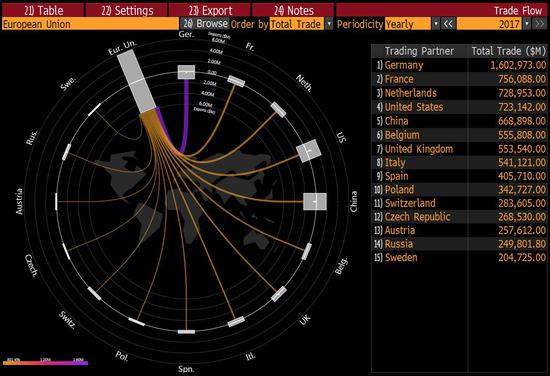
Task: Click the Browse button
Action: pos(205,24)
